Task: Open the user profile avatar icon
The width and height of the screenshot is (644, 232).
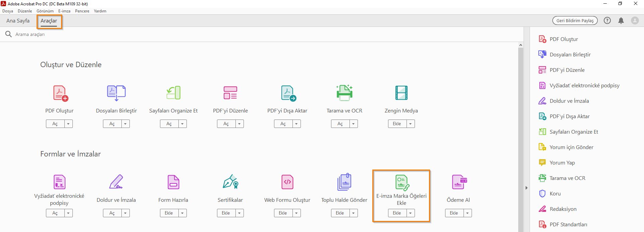Action: (635, 20)
